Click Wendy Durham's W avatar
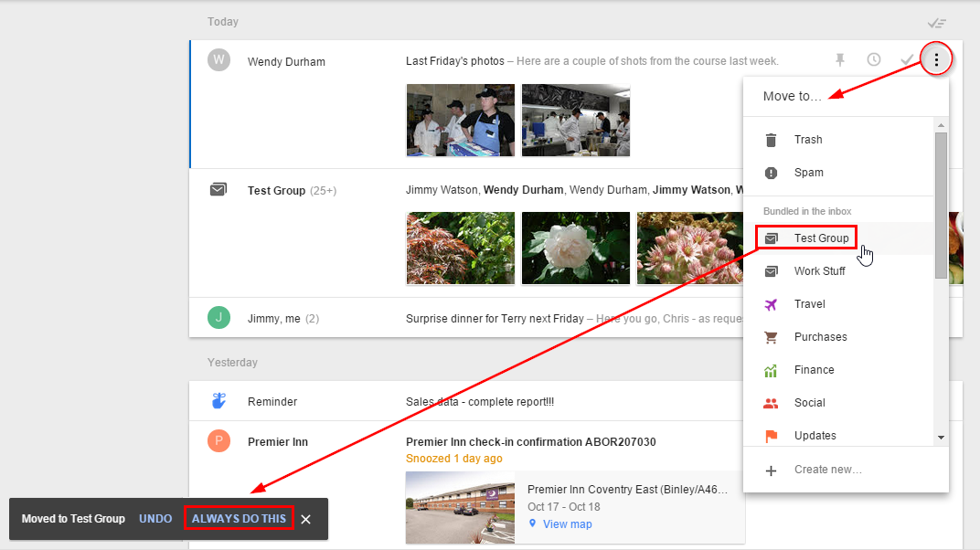 218,60
